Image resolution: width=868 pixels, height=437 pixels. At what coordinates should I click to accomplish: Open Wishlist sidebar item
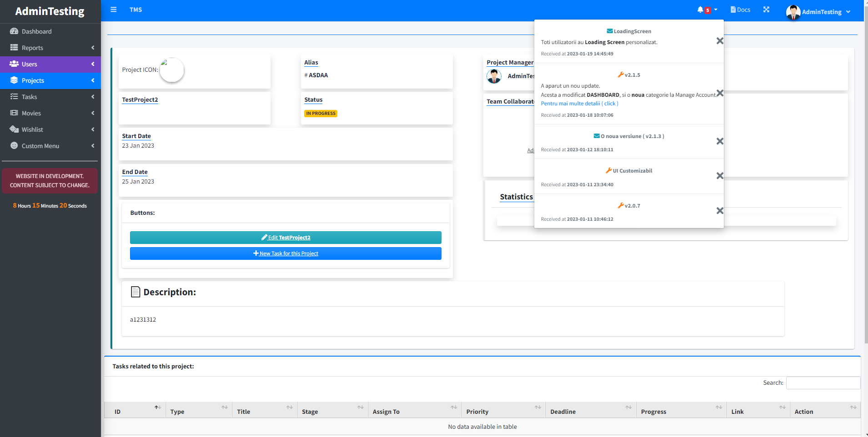(x=32, y=129)
